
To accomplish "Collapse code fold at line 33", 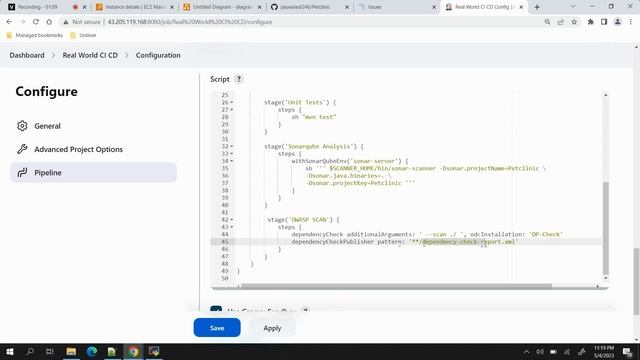I will tap(232, 154).
